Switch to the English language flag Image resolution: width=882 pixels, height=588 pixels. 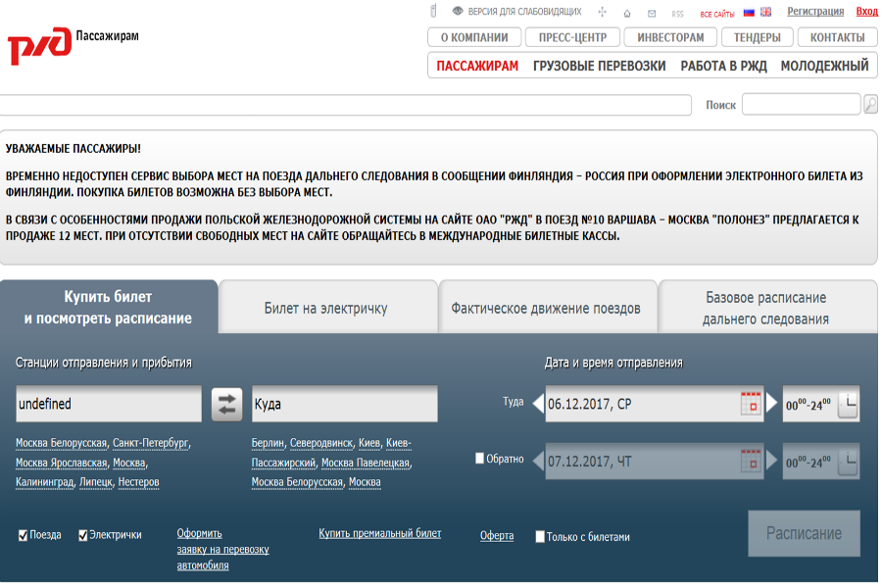[765, 13]
